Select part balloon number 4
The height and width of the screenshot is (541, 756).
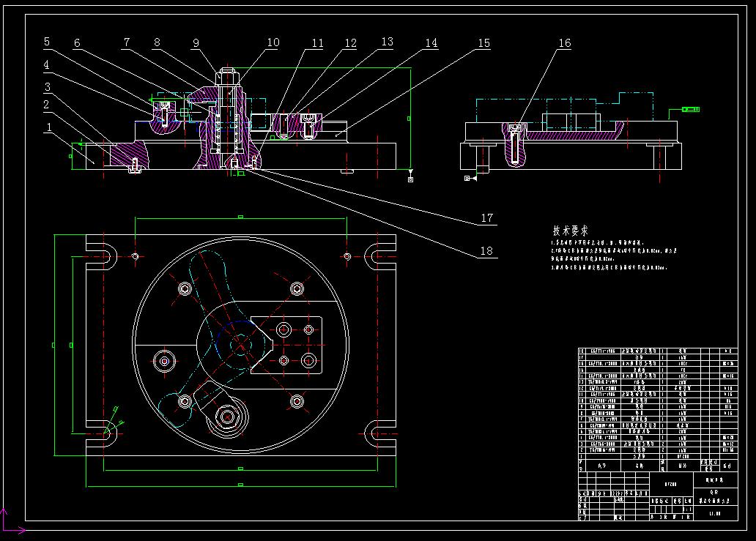[46, 64]
